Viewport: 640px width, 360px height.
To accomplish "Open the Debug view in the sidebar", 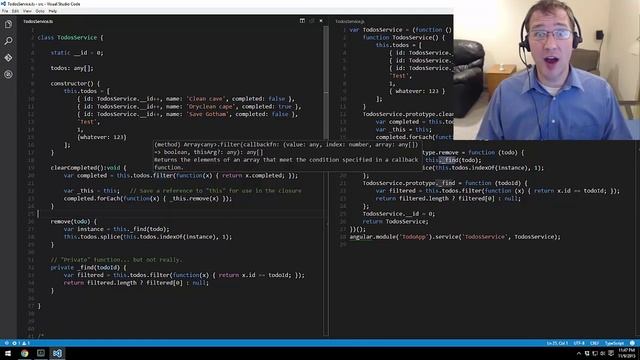I will click(8, 74).
